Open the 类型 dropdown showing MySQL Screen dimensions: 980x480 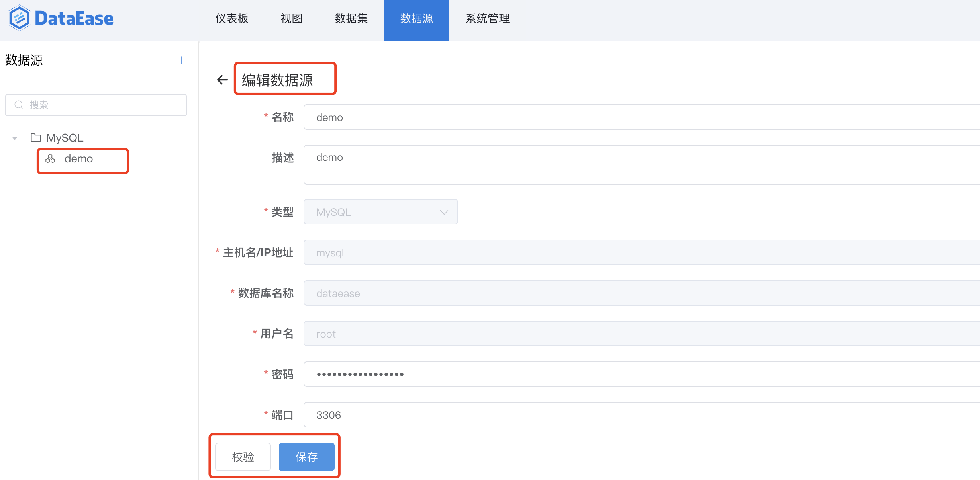pos(380,212)
